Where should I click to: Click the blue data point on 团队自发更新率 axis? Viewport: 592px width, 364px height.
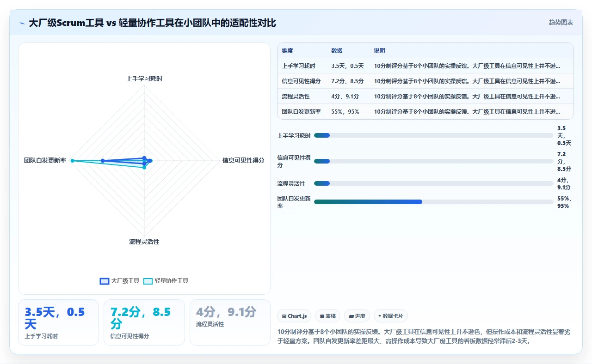pos(103,161)
